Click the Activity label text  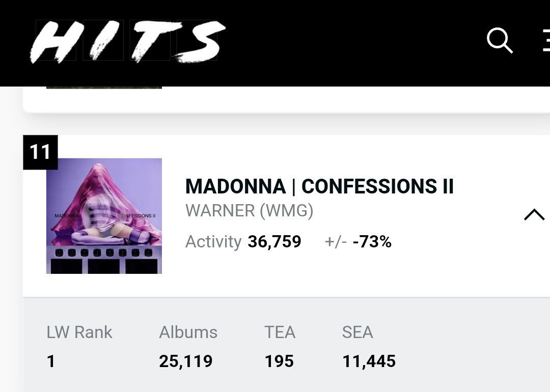(x=213, y=242)
